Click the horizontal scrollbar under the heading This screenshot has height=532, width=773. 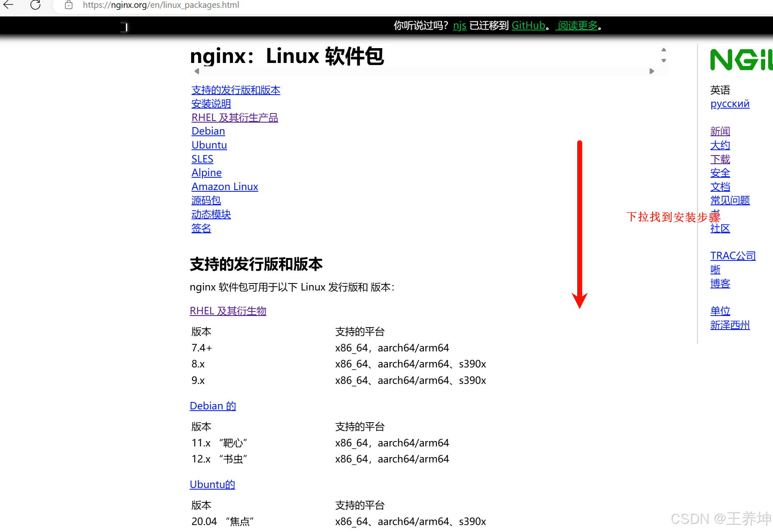pyautogui.click(x=424, y=71)
